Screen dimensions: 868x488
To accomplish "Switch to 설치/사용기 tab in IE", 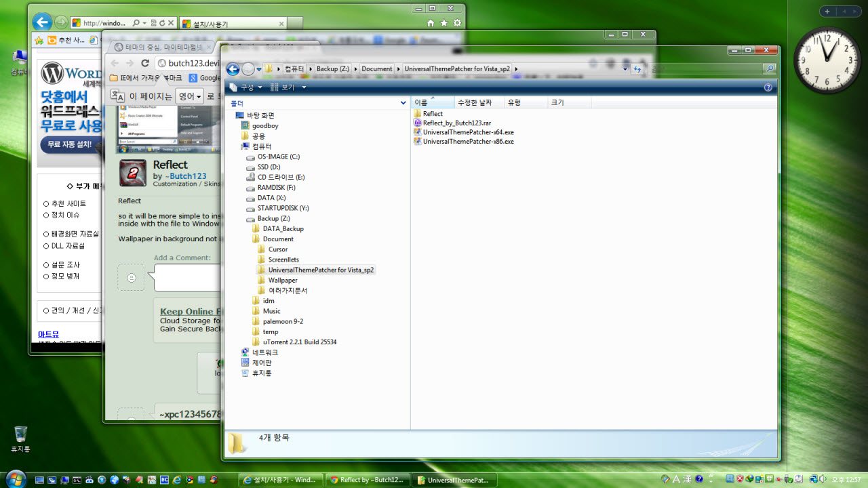I will point(232,23).
